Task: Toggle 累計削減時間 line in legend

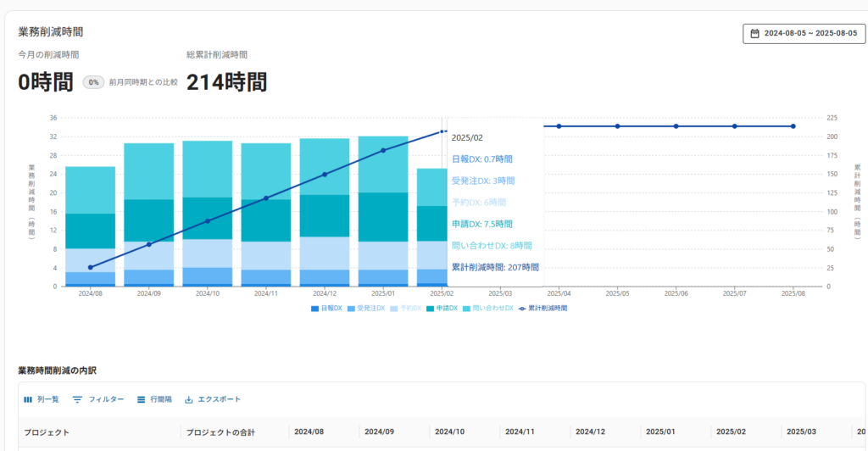Action: coord(543,309)
